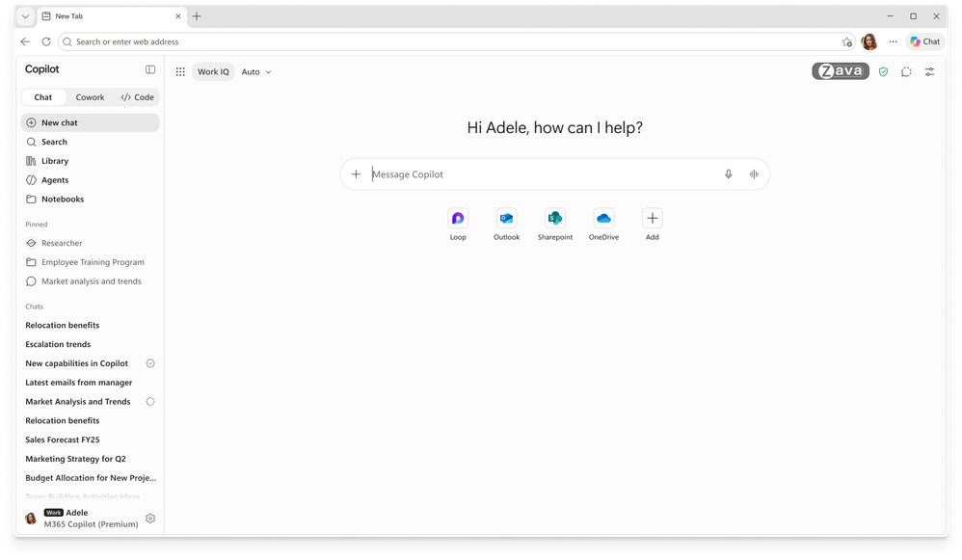Click the favorites star icon in address bar
962x560 pixels.
(x=847, y=41)
